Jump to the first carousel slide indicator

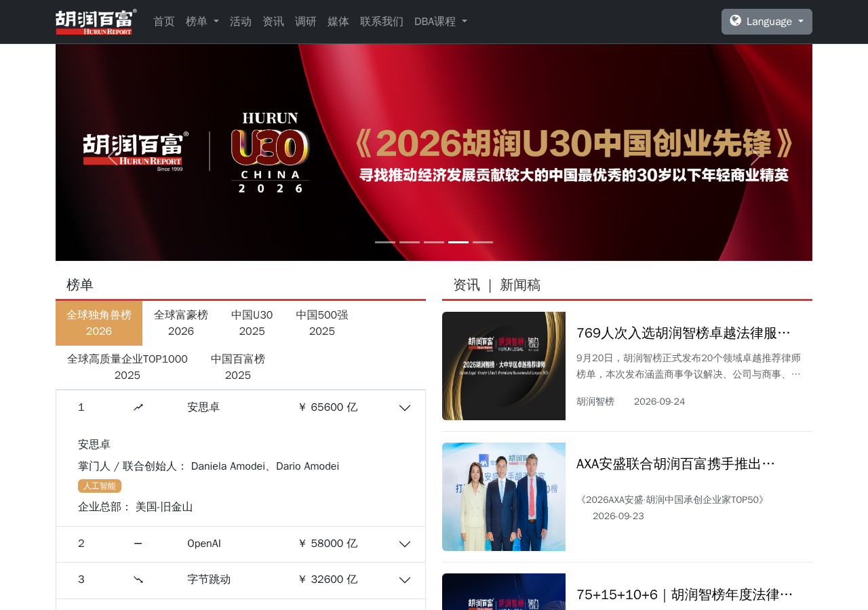[385, 242]
